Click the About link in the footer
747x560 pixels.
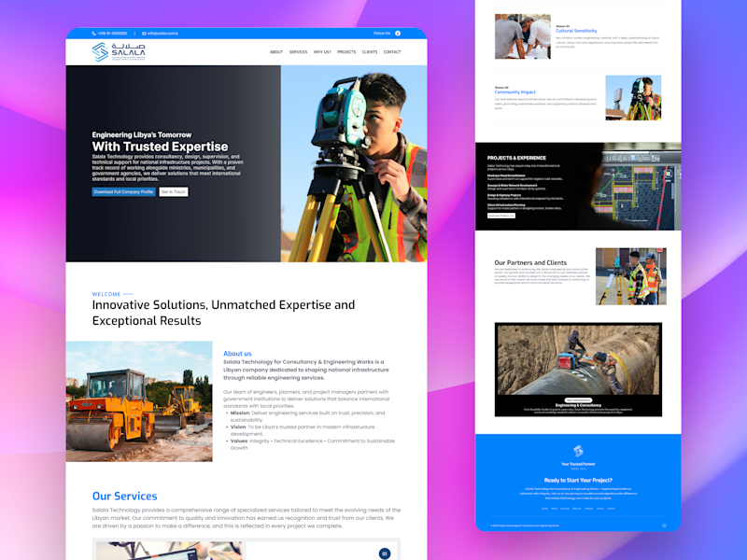point(554,509)
